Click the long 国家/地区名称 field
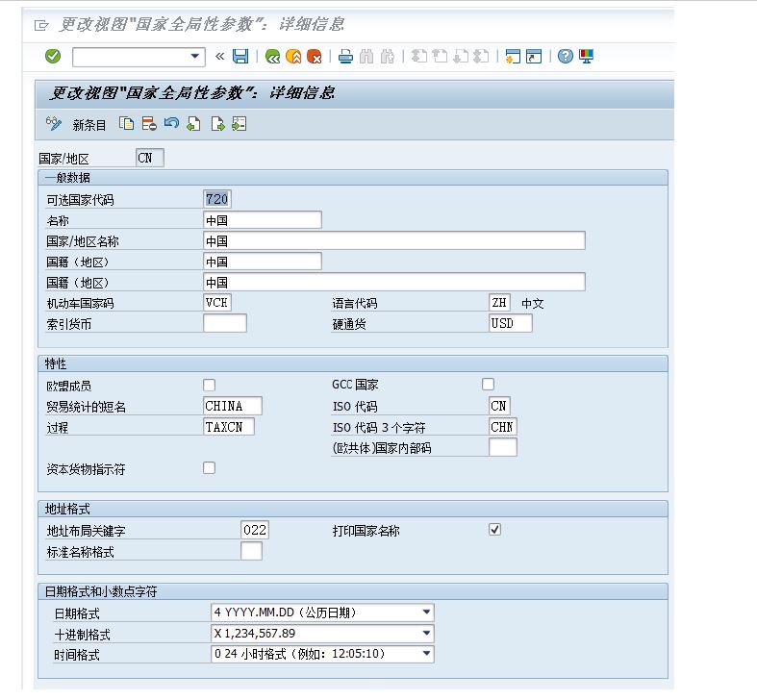 click(394, 240)
